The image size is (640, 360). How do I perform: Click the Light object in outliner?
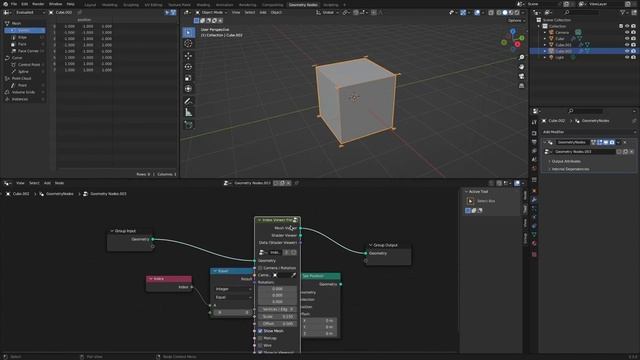(559, 58)
